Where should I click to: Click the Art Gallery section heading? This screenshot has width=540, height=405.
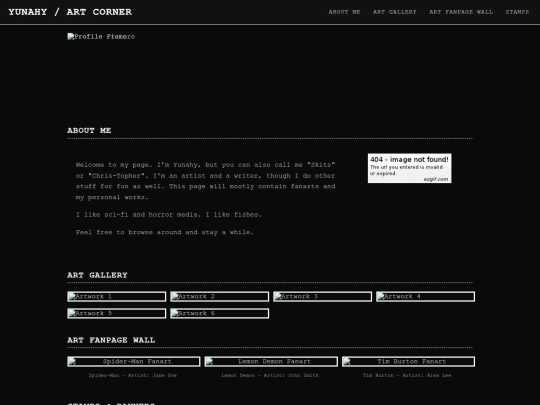click(x=97, y=275)
